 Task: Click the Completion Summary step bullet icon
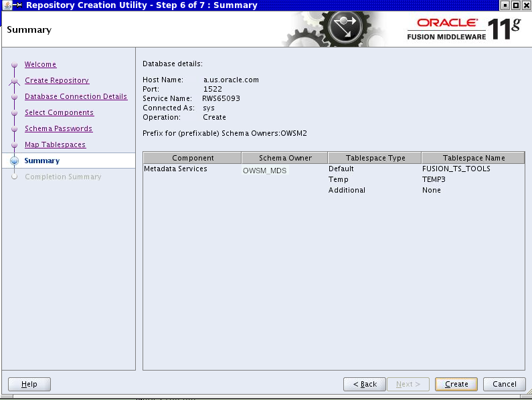pos(14,177)
